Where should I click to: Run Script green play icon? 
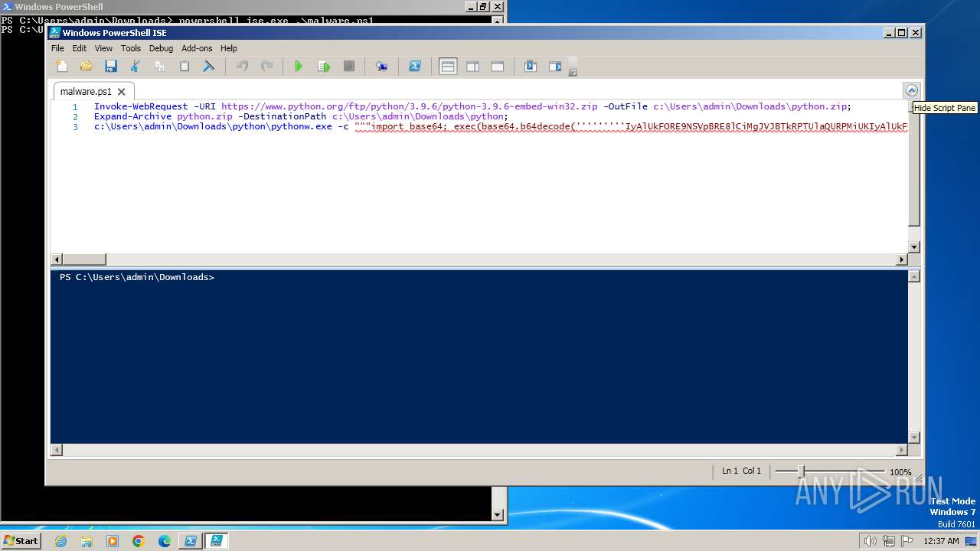299,67
